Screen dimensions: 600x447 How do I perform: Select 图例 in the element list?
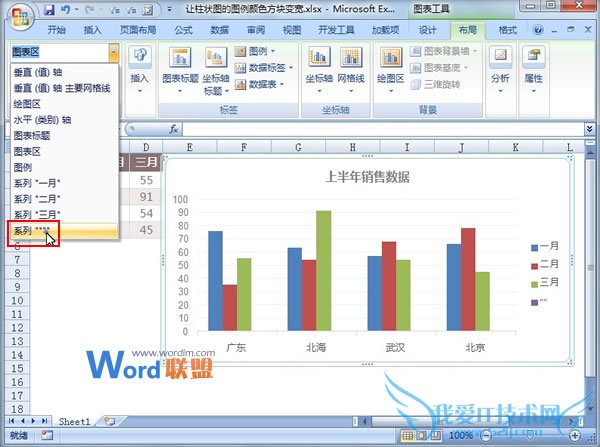tap(64, 167)
